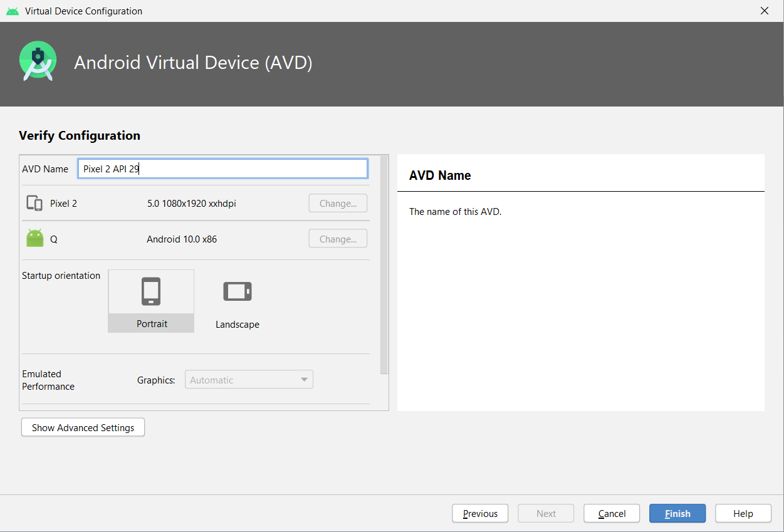Click the Pixel 2 device icon

click(34, 203)
